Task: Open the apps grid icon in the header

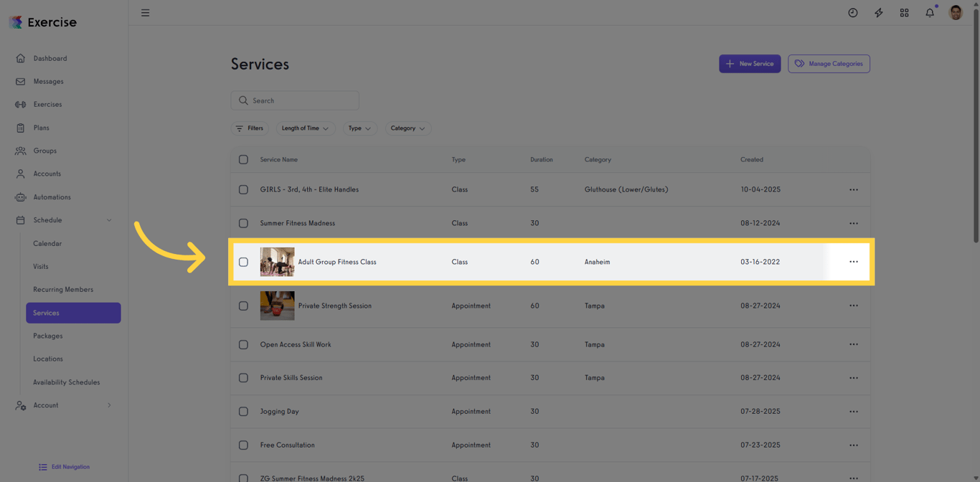Action: pyautogui.click(x=904, y=12)
